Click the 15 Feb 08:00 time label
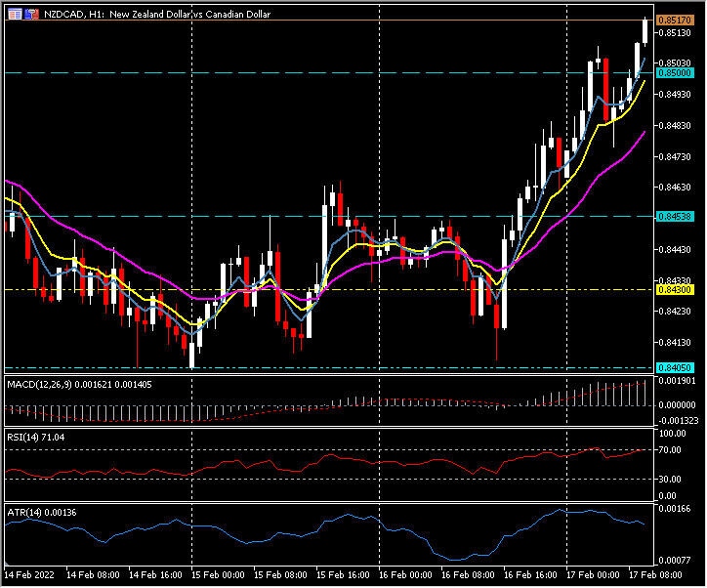The image size is (707, 588). (280, 575)
